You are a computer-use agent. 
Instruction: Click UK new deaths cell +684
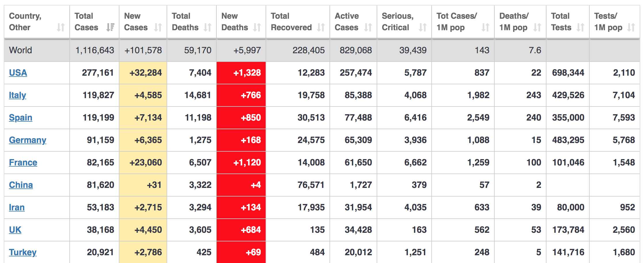click(241, 230)
